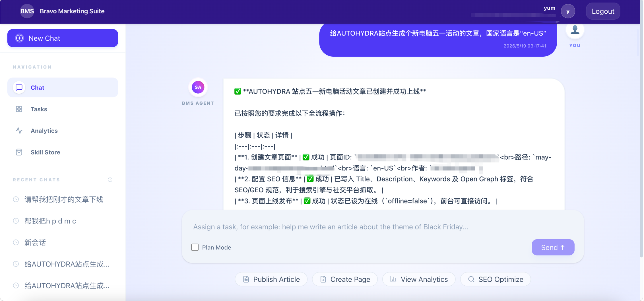Click the BMS AGENT label

198,103
